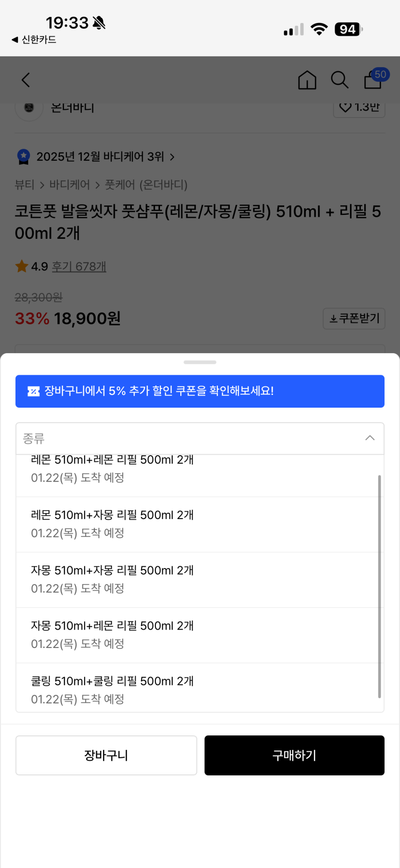Open the search magnifier icon
This screenshot has height=868, width=400.
(339, 80)
